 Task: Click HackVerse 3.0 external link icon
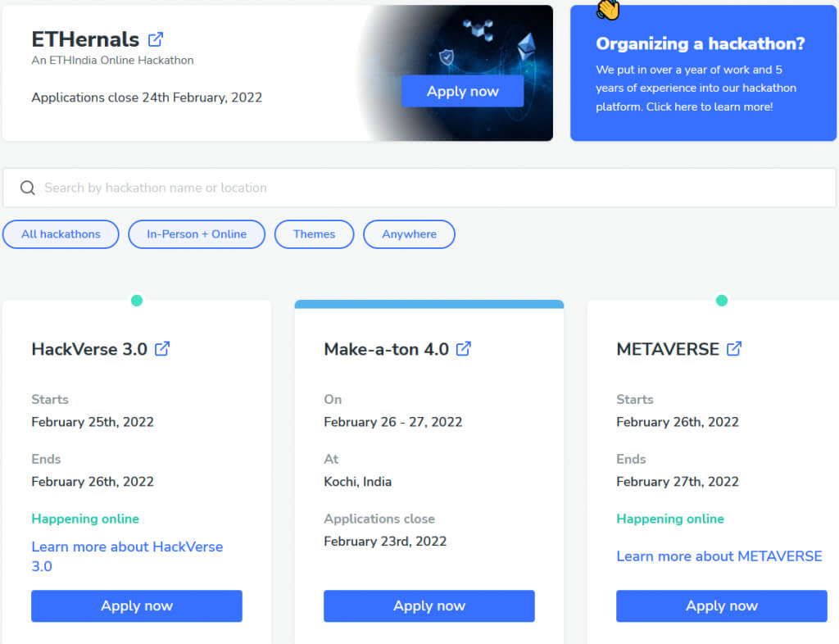click(x=162, y=349)
